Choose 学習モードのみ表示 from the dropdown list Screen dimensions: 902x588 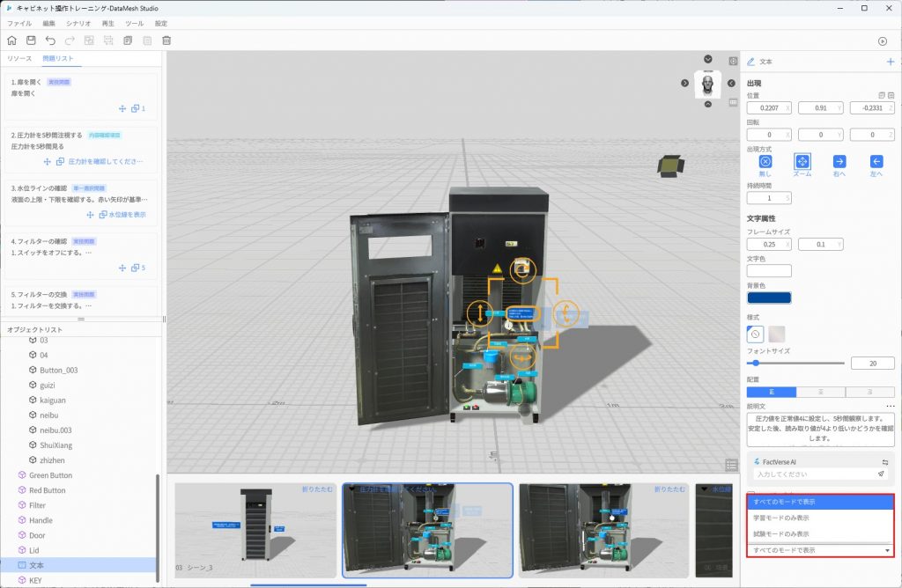point(781,518)
